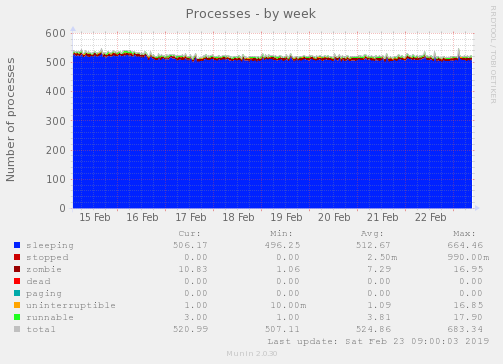Image resolution: width=503 pixels, height=364 pixels.
Task: Click the '15 Feb' x-axis label
Action: [95, 217]
